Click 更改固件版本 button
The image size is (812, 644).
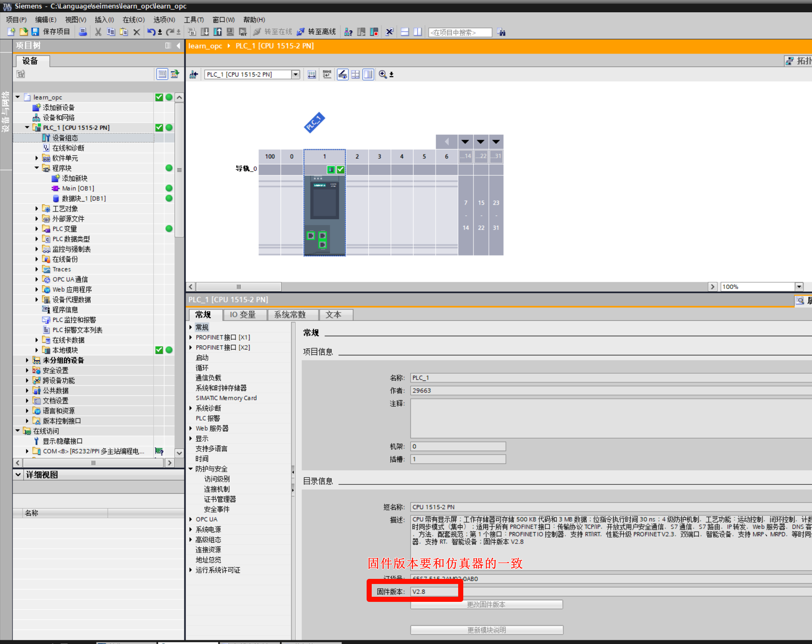click(x=486, y=604)
